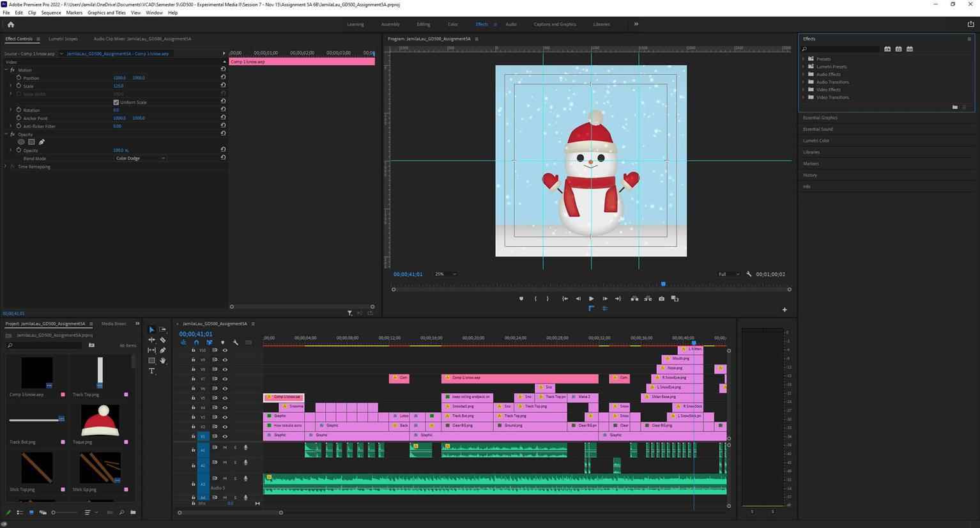This screenshot has width=980, height=528.
Task: Open the Graphics and Titles menu
Action: click(x=107, y=13)
